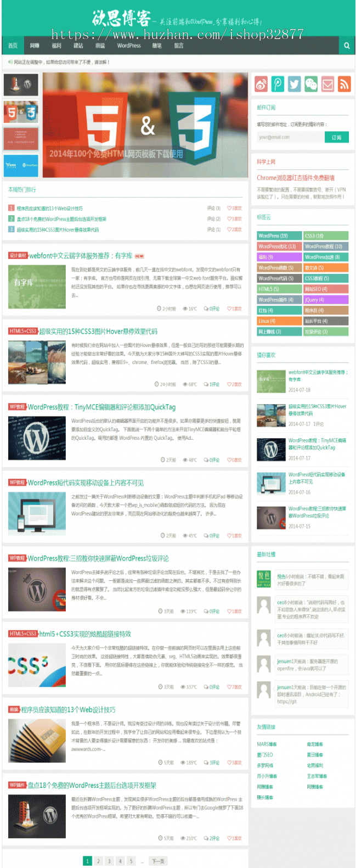Select the WordPress教程 (10) tag
This screenshot has height=868, width=356.
pyautogui.click(x=326, y=247)
